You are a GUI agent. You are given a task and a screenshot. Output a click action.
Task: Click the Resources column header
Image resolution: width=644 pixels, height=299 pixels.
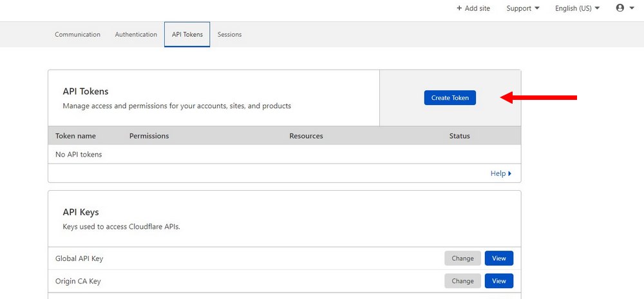(306, 136)
